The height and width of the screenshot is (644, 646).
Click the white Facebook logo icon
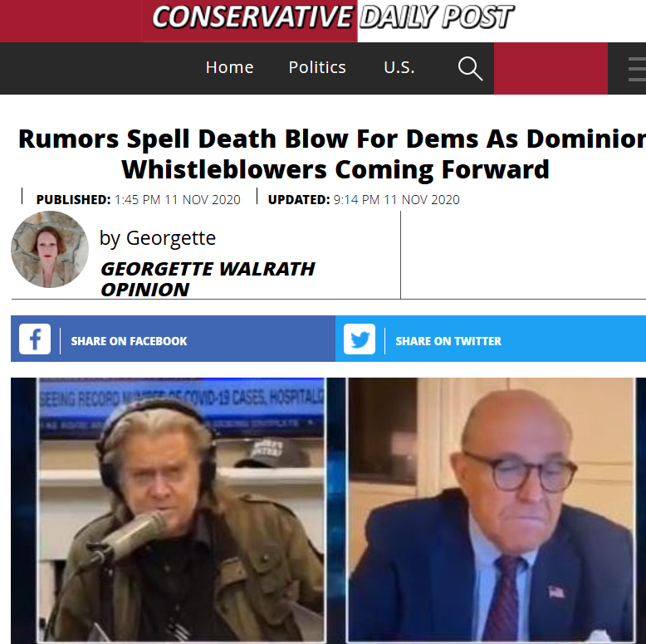click(35, 339)
